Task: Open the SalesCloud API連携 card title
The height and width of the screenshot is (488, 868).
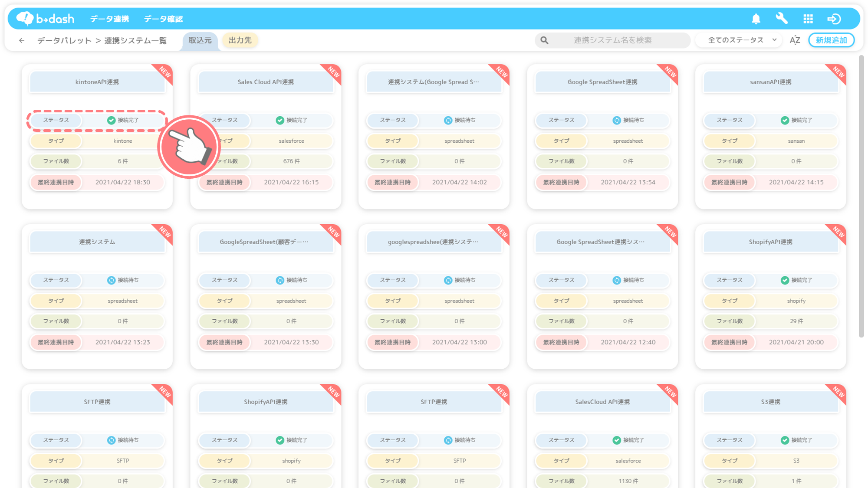Action: point(602,402)
